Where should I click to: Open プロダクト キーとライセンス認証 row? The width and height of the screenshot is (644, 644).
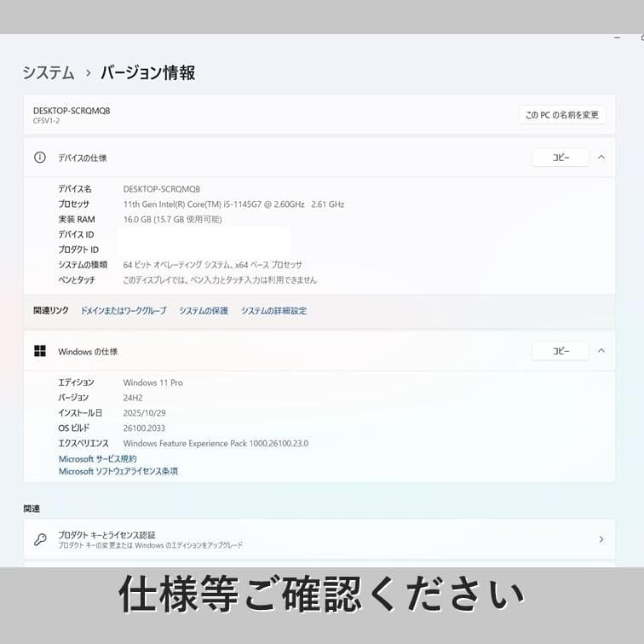coord(319,539)
